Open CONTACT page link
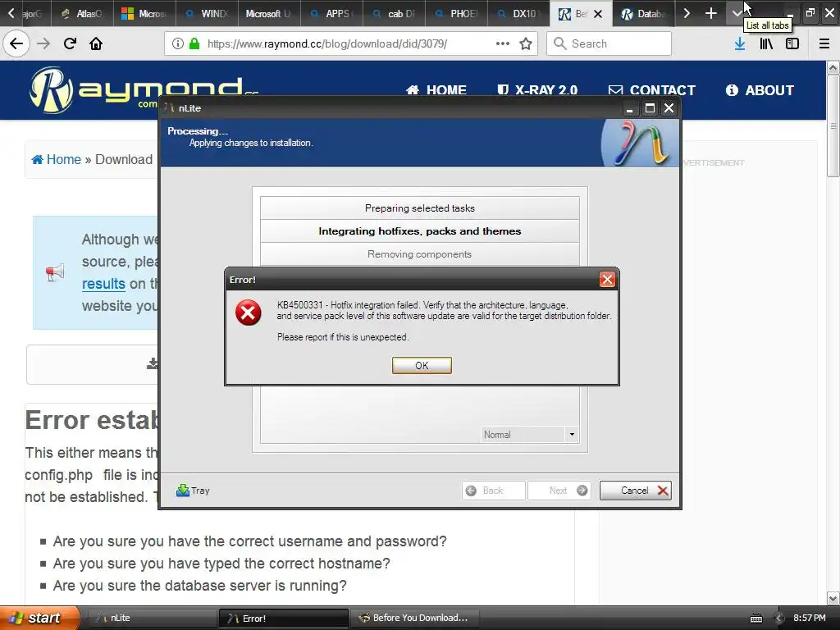This screenshot has height=630, width=840. (x=652, y=90)
